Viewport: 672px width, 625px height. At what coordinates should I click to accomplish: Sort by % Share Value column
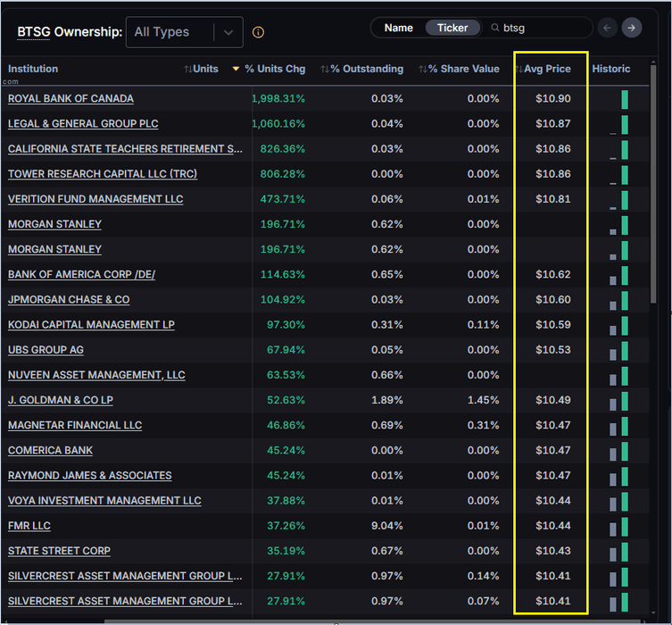(460, 69)
